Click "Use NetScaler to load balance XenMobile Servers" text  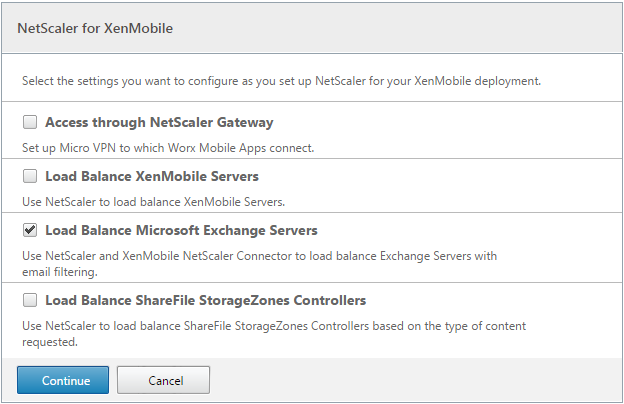[153, 202]
